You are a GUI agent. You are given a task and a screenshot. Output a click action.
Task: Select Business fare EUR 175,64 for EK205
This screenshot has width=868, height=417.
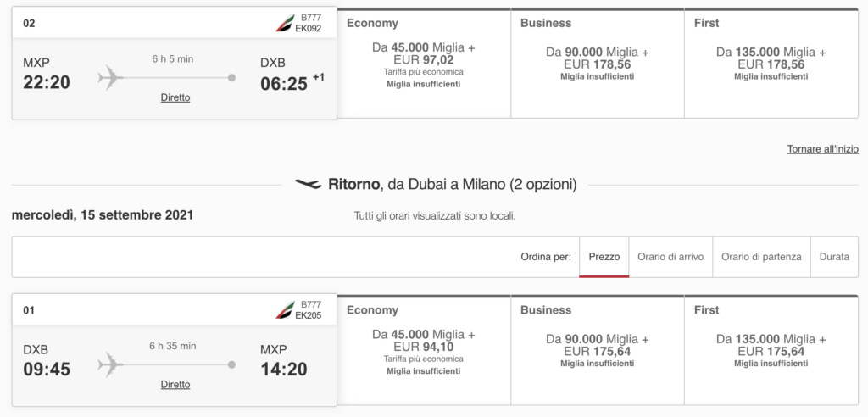(598, 350)
